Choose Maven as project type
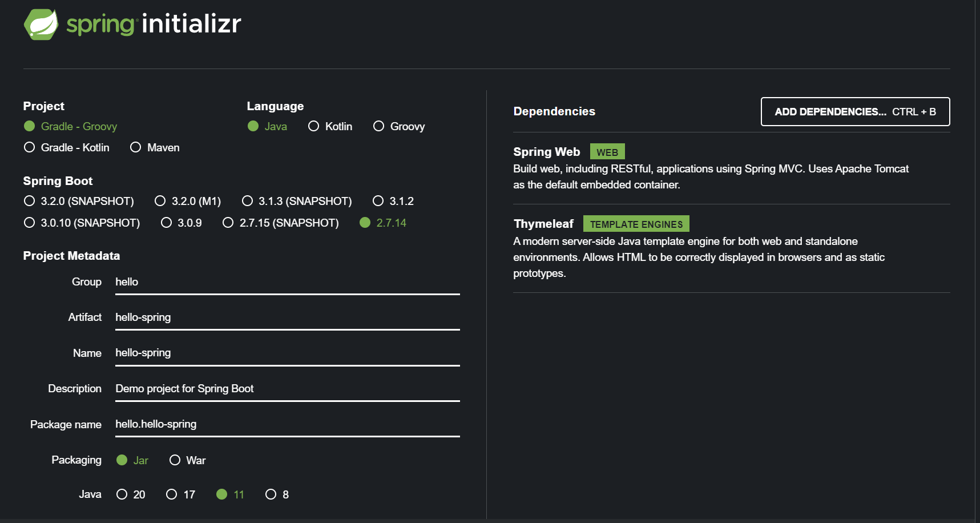The width and height of the screenshot is (980, 523). pyautogui.click(x=155, y=147)
